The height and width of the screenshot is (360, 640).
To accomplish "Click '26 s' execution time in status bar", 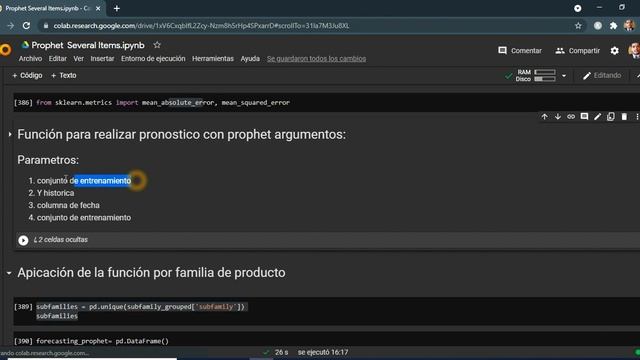I will click(x=281, y=352).
